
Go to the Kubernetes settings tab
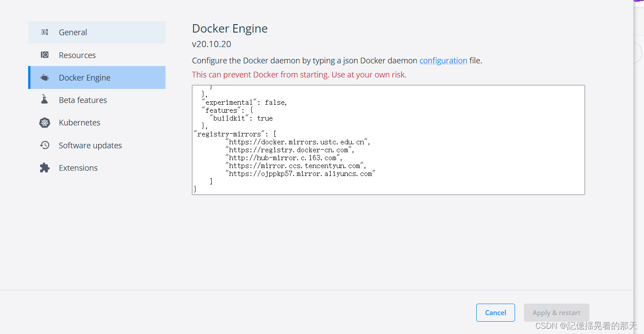[97, 123]
